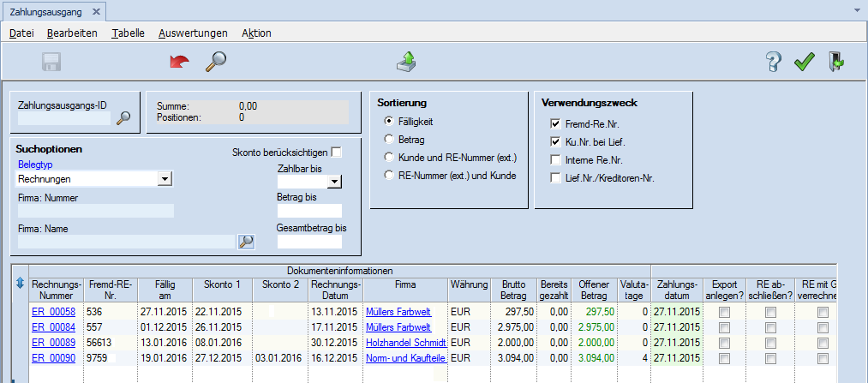Screen dimensions: 868x383
Task: Open the Auswertungen menu
Action: point(193,33)
